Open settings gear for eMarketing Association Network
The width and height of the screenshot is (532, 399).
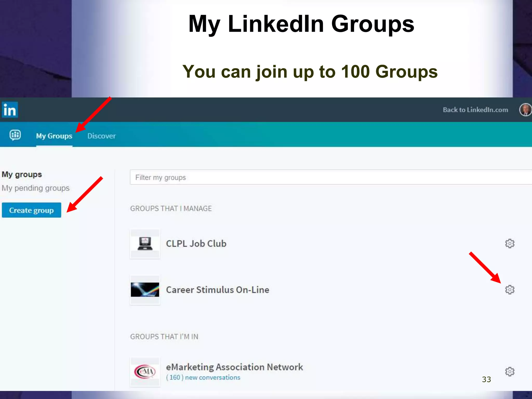tap(510, 371)
